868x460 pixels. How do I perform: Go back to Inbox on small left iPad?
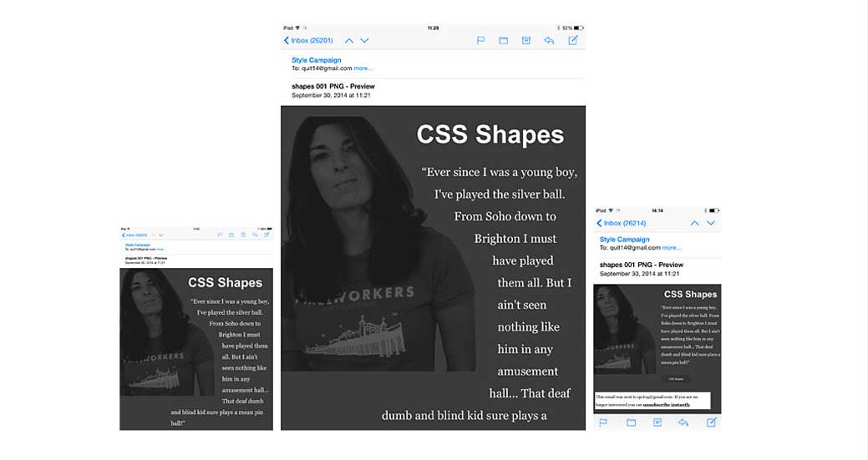[x=135, y=235]
